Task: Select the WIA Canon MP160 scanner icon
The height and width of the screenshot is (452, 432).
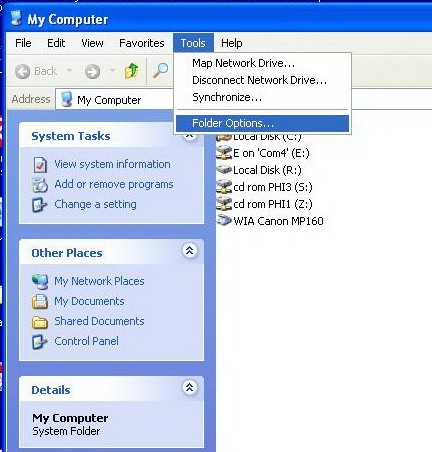Action: pyautogui.click(x=224, y=220)
